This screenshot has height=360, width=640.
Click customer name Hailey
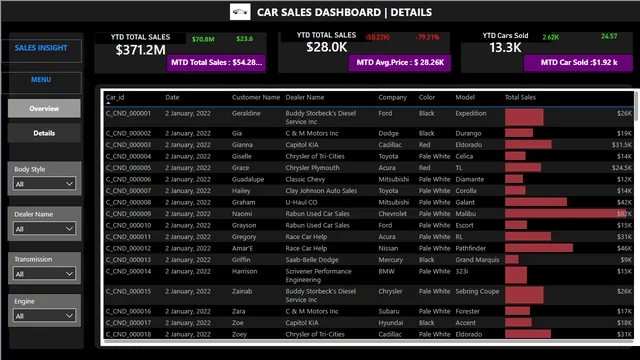point(241,191)
